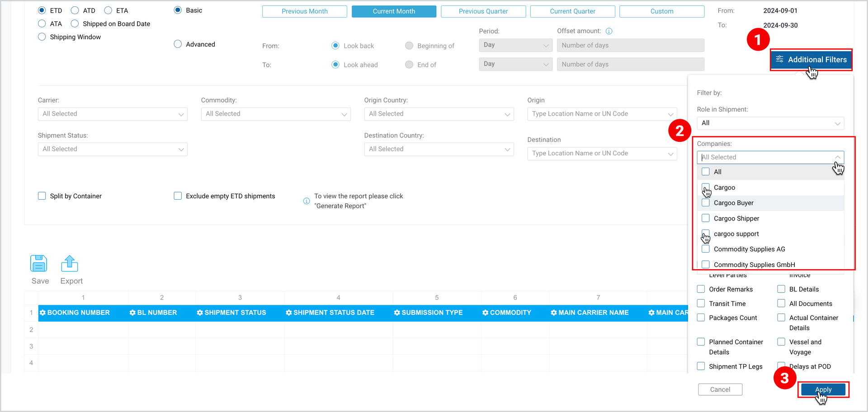Image resolution: width=868 pixels, height=412 pixels.
Task: Enable Packages Count checkbox
Action: (x=701, y=318)
